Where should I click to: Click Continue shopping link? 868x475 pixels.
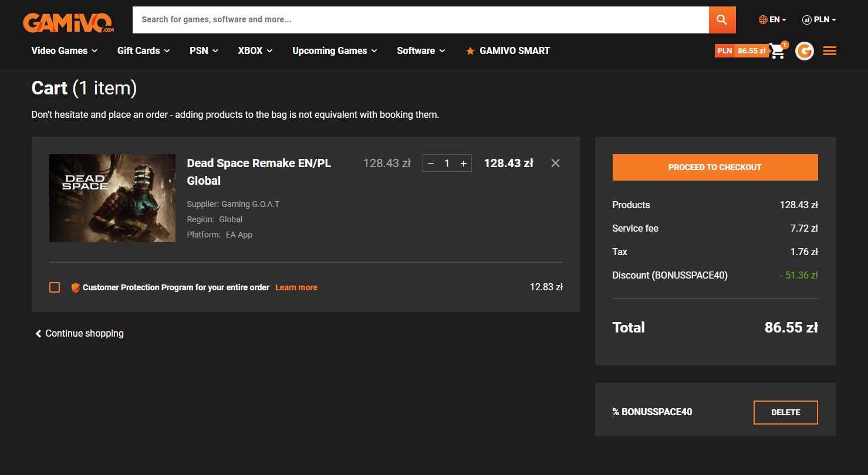click(79, 333)
